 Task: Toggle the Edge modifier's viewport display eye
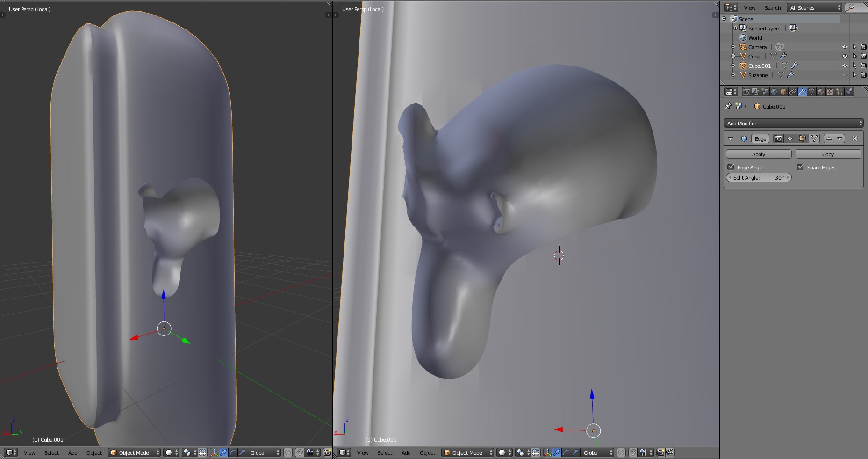[x=790, y=138]
